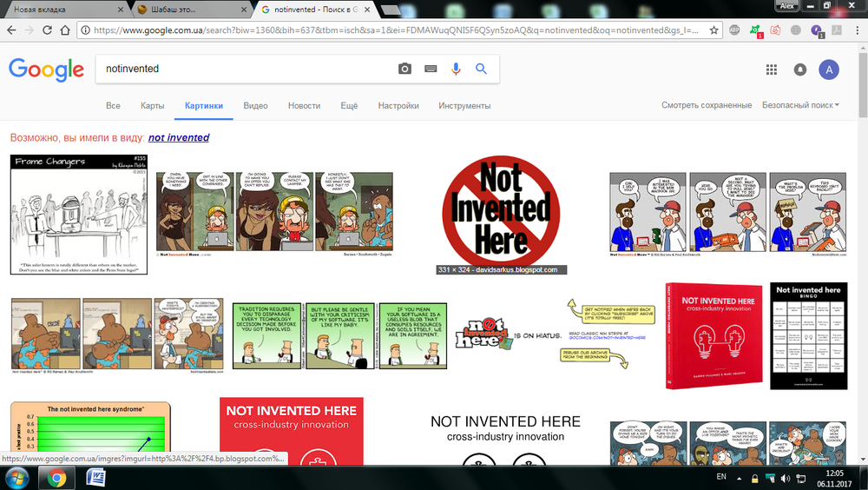Open the Google account avatar A

(829, 70)
